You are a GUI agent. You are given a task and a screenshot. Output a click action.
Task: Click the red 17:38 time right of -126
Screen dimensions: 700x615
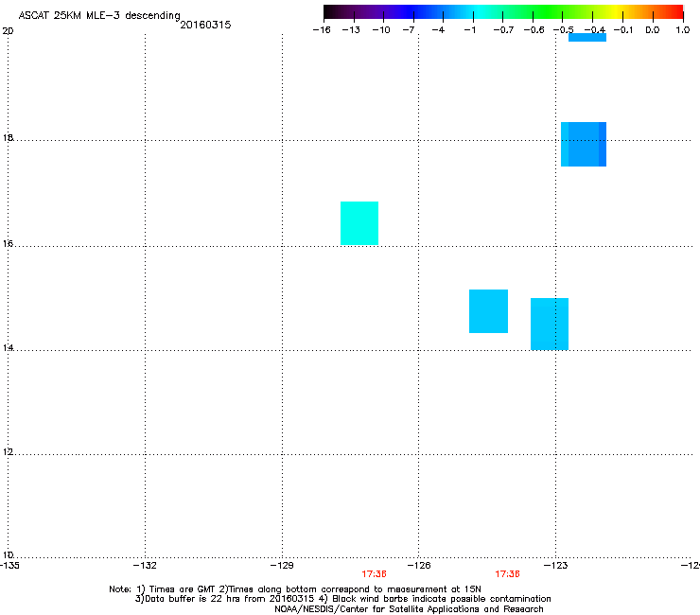(508, 574)
